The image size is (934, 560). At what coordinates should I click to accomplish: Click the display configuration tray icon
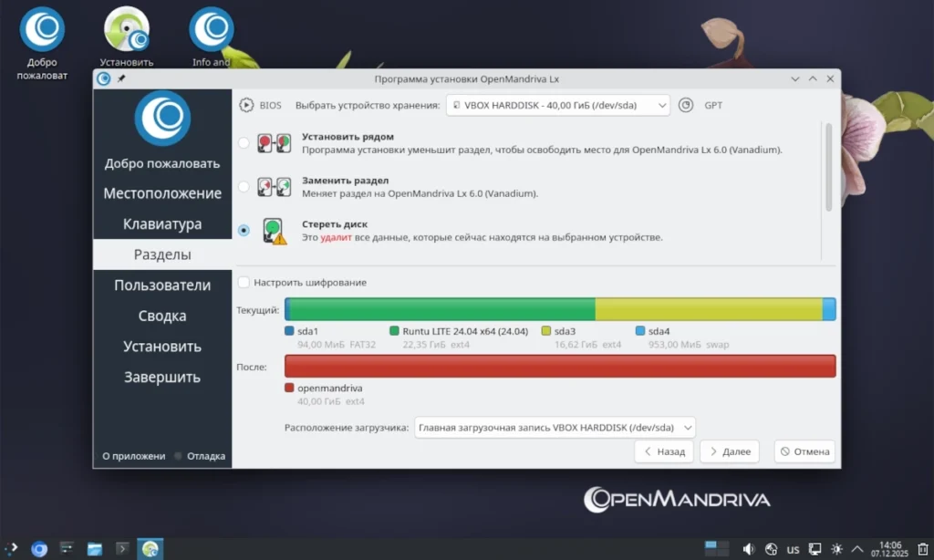[815, 549]
